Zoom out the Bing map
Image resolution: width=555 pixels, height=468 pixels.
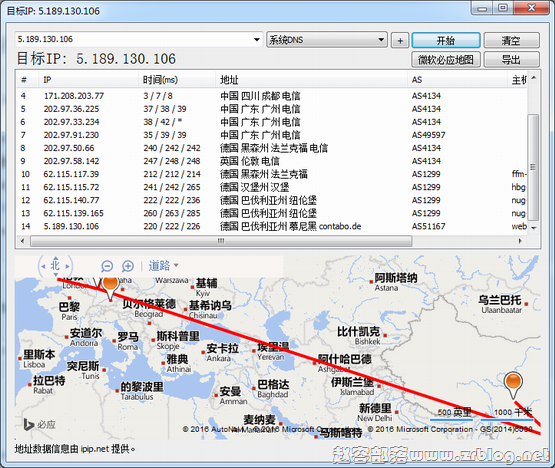tap(107, 266)
